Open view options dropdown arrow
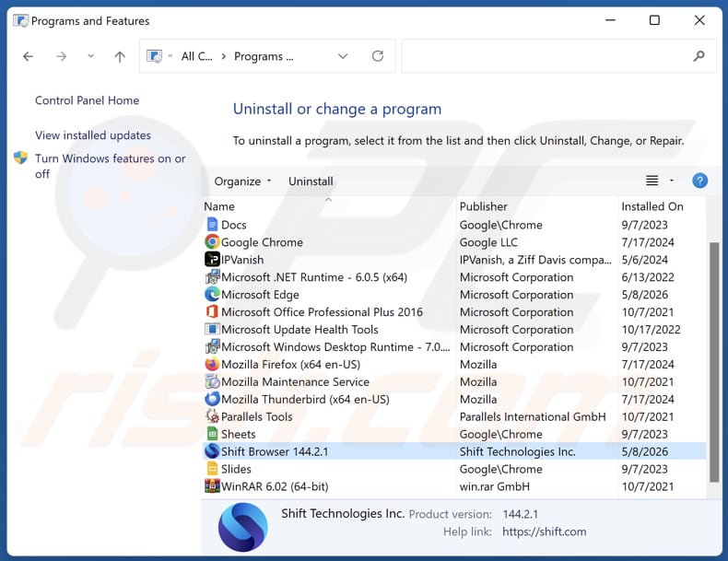Viewport: 728px width, 561px height. pos(672,181)
